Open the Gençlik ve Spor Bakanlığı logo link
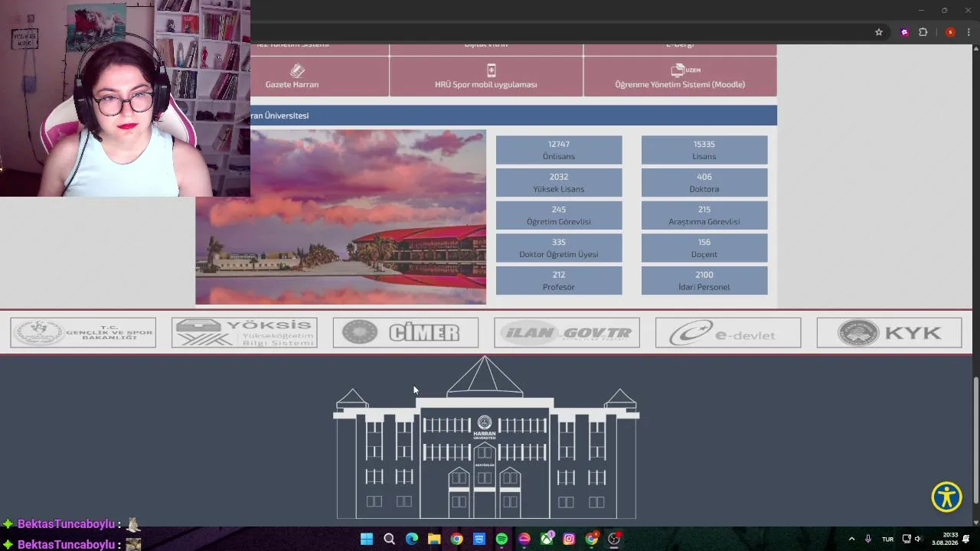The height and width of the screenshot is (551, 980). click(83, 333)
